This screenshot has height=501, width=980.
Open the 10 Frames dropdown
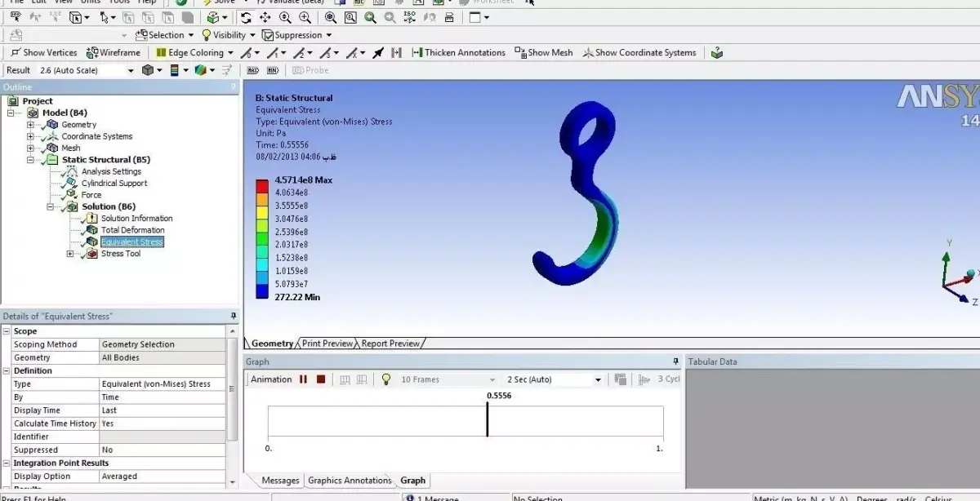point(448,379)
